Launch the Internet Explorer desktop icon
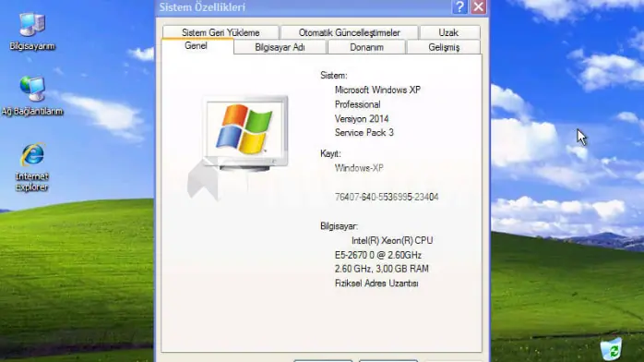The width and height of the screenshot is (644, 362). pos(32,167)
